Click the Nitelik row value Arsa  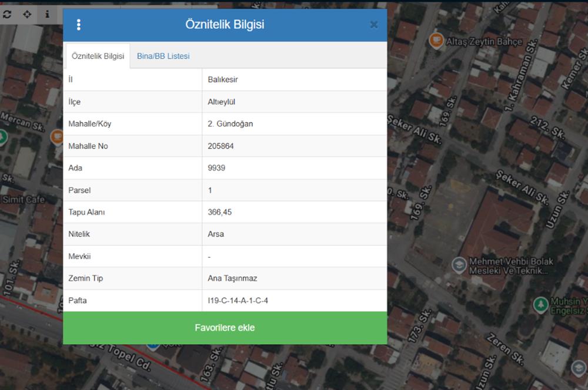(x=216, y=234)
